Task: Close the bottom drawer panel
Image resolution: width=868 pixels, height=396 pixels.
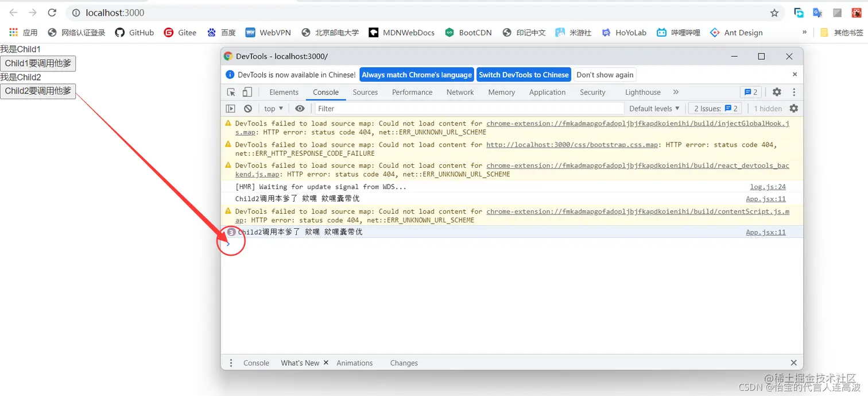Action: [x=794, y=363]
